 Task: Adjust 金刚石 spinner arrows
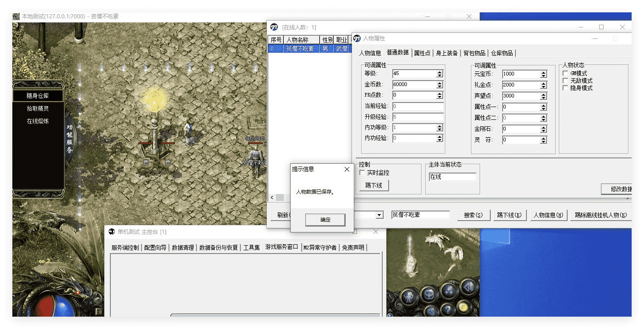tap(543, 129)
